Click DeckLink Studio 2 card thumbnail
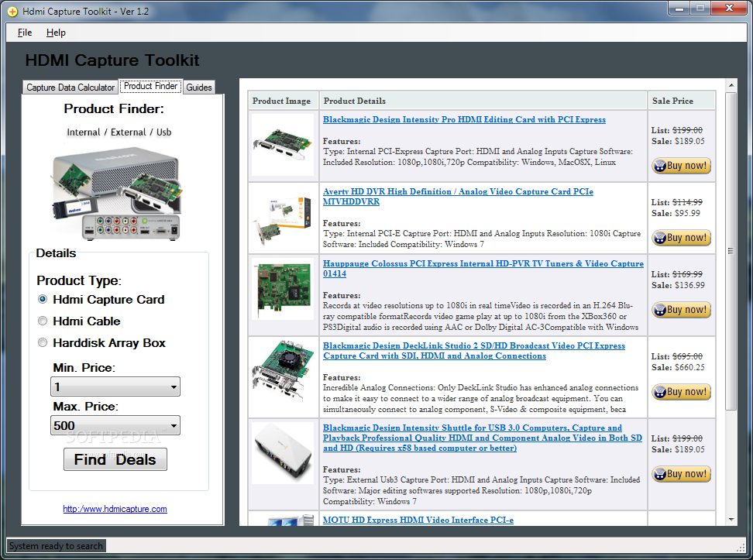Image resolution: width=753 pixels, height=560 pixels. click(x=282, y=371)
